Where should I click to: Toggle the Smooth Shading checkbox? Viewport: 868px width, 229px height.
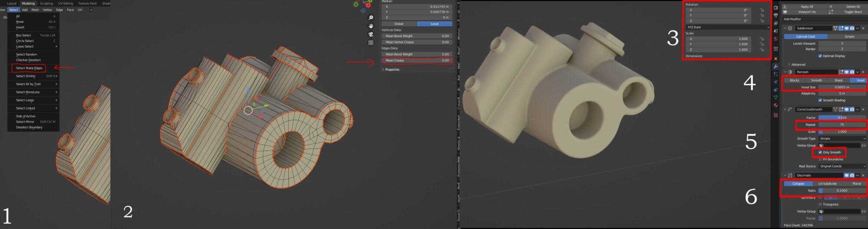click(820, 100)
